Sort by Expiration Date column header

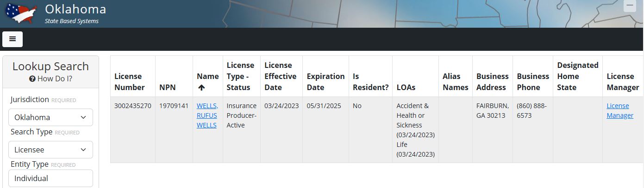pos(325,82)
